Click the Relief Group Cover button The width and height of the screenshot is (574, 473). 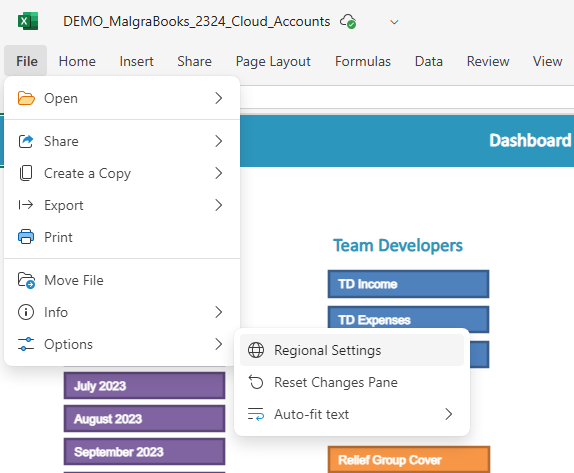409,459
